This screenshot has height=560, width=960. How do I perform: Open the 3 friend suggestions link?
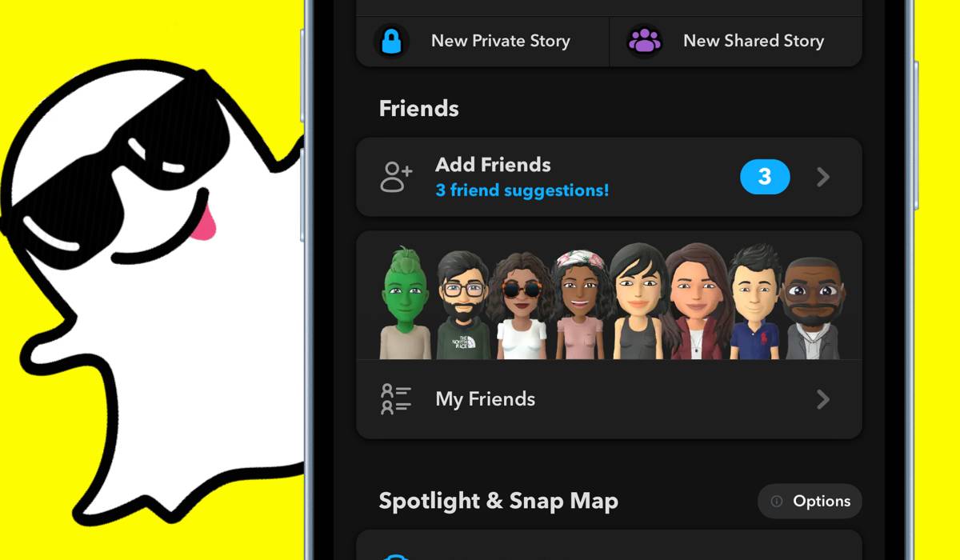(522, 190)
